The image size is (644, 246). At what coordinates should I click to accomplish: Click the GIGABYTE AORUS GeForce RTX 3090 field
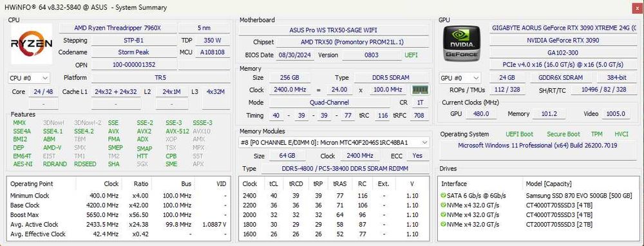pyautogui.click(x=563, y=28)
